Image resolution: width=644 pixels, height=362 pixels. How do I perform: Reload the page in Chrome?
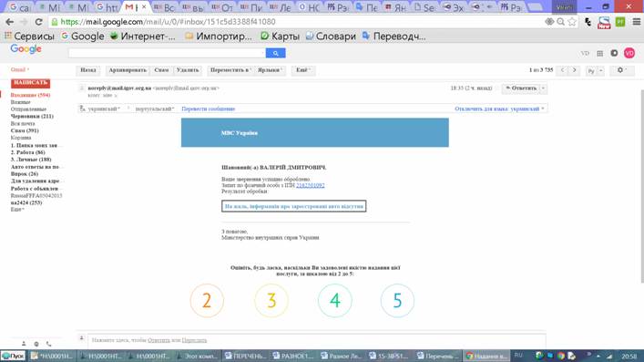pos(38,22)
